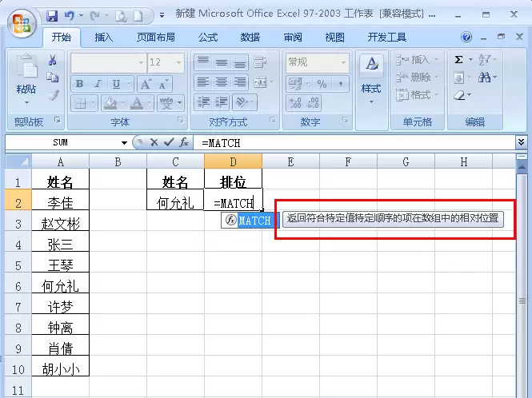532x398 pixels.
Task: Save the workbook using the floppy icon
Action: pyautogui.click(x=52, y=16)
